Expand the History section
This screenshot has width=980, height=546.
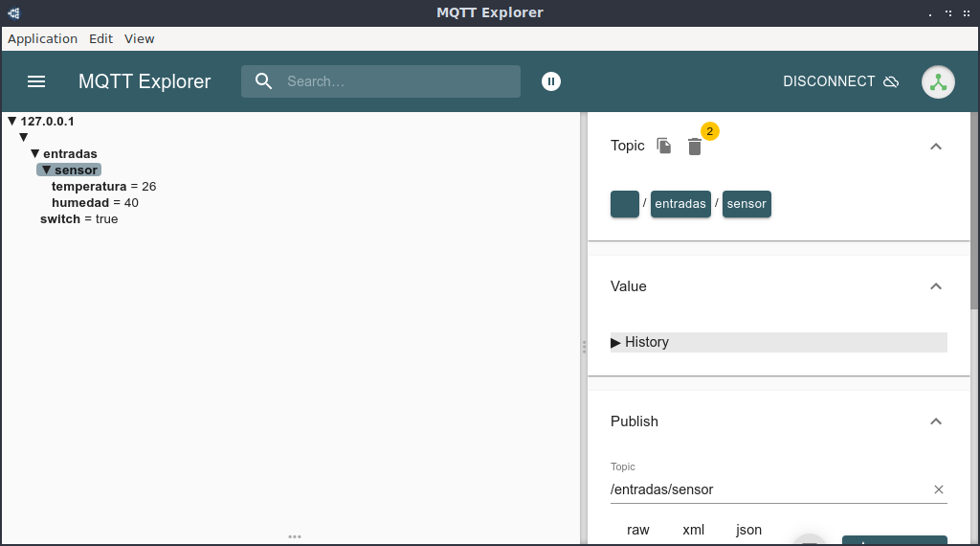click(778, 342)
